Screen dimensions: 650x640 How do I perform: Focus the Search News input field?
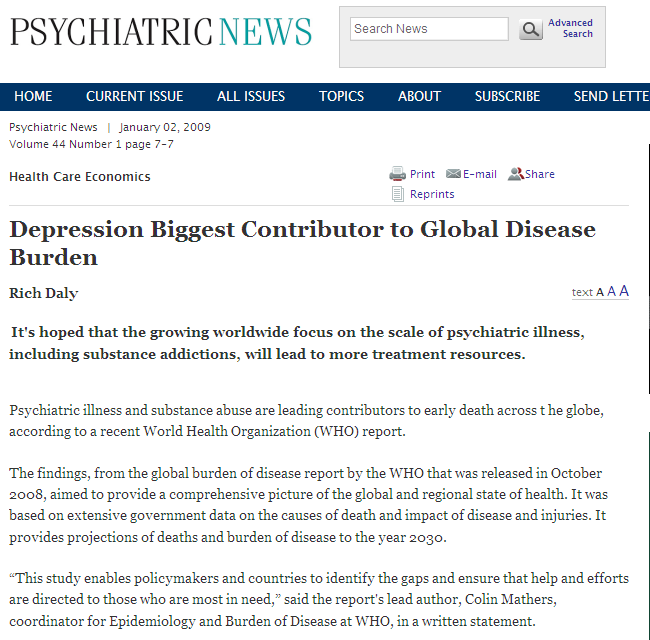pos(429,29)
